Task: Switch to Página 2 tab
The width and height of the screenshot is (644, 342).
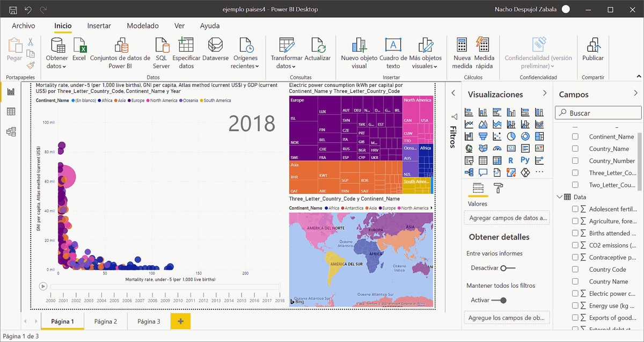Action: click(x=106, y=321)
